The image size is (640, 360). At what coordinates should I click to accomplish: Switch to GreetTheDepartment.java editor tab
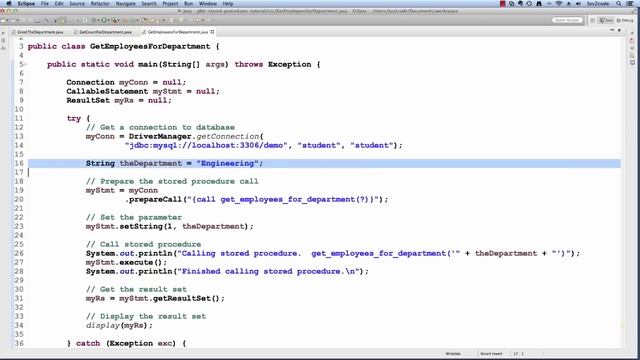click(x=40, y=32)
